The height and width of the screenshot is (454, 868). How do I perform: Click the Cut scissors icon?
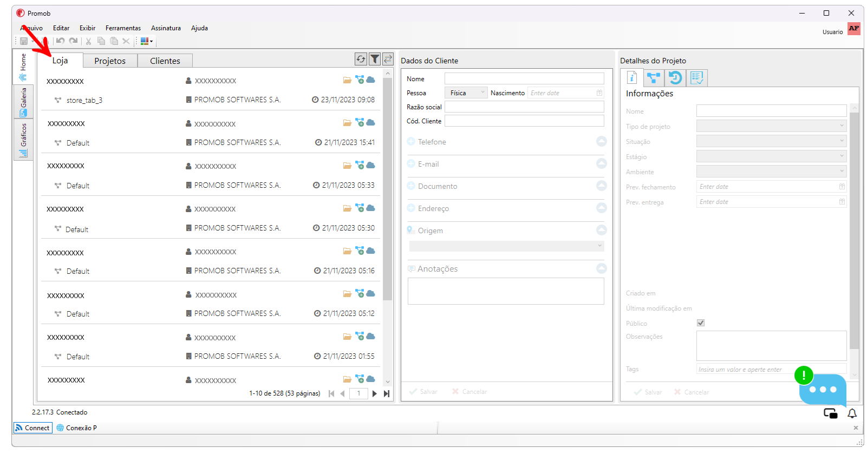point(88,41)
